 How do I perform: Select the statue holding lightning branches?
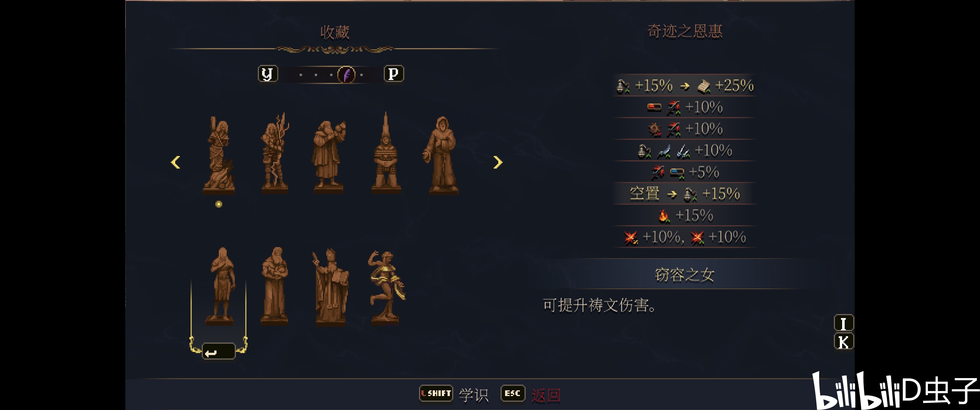275,153
